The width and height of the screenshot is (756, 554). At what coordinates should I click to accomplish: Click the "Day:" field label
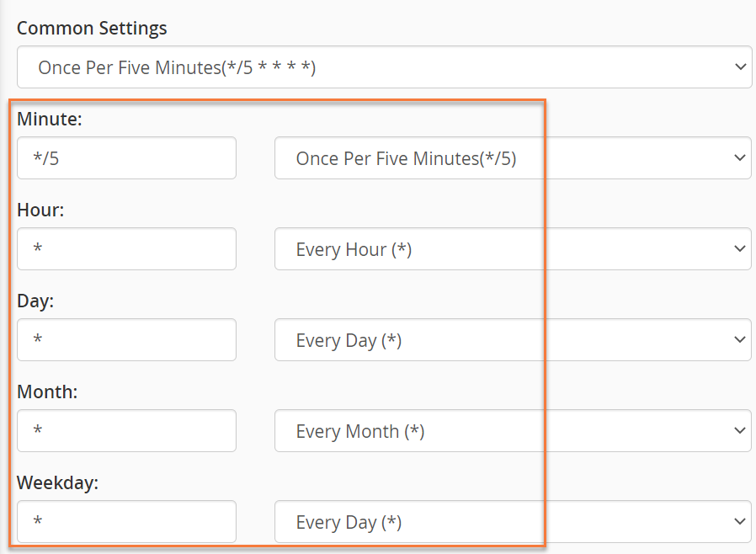click(x=35, y=301)
